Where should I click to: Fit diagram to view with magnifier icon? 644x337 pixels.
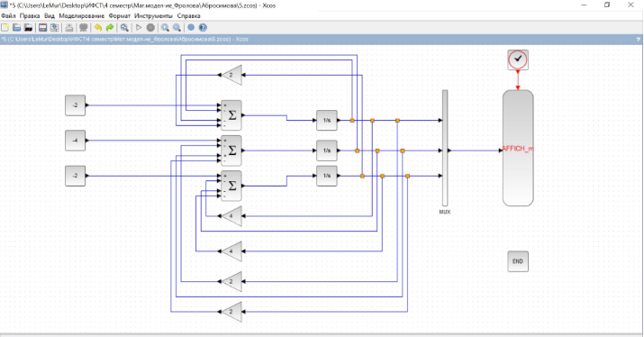click(124, 28)
